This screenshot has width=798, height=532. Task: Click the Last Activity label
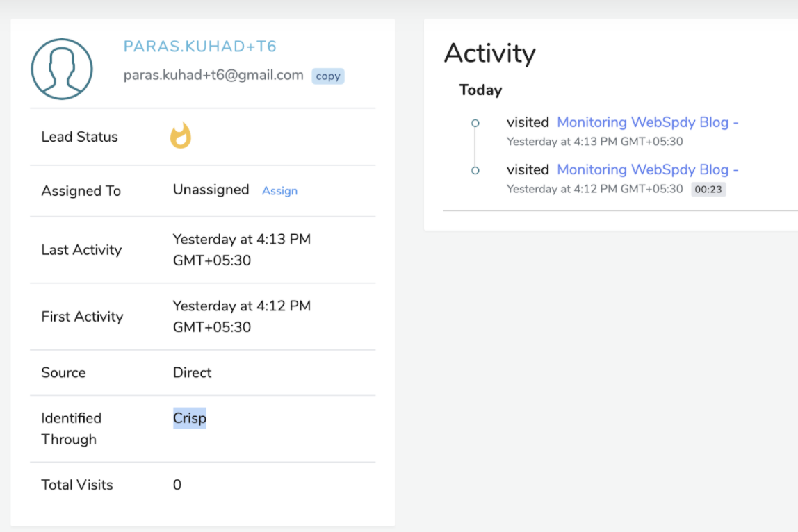pos(81,250)
